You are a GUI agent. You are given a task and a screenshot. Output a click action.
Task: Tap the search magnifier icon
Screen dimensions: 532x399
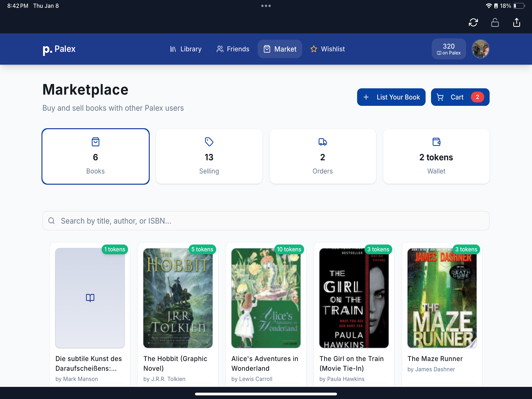(x=51, y=221)
